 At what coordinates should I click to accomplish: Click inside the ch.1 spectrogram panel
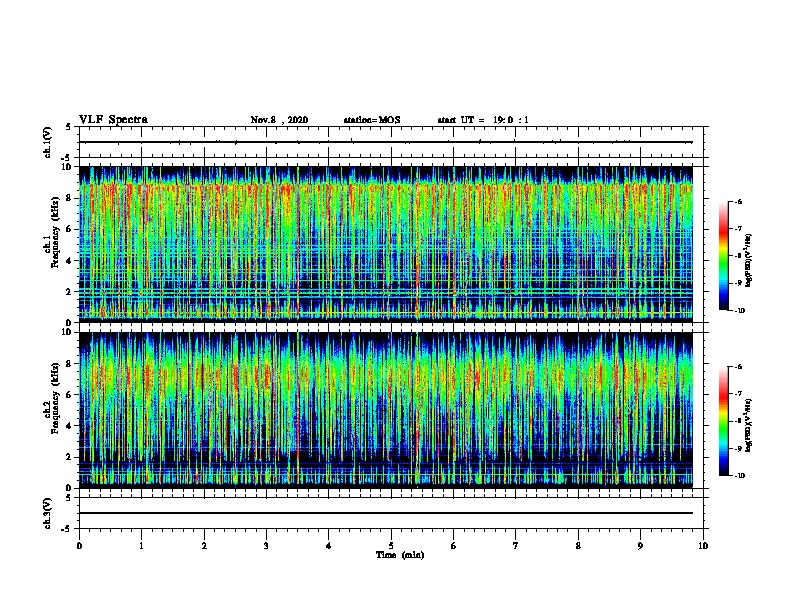pyautogui.click(x=385, y=244)
